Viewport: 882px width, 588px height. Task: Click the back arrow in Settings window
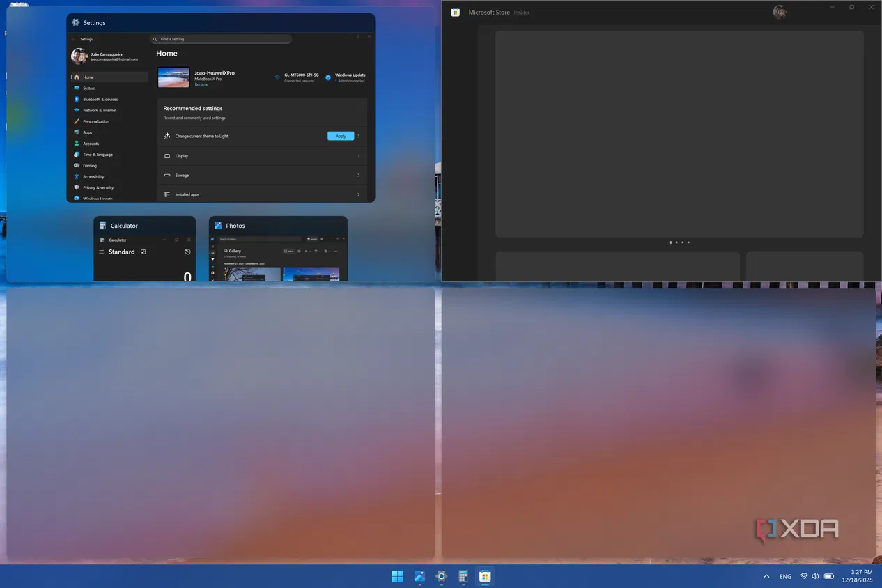[x=73, y=39]
